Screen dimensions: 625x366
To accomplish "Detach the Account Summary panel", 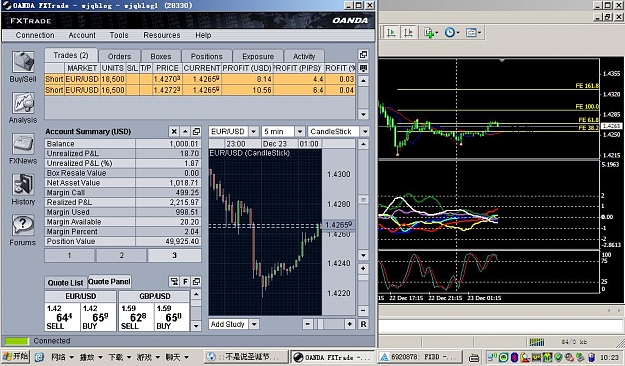I will [x=196, y=132].
